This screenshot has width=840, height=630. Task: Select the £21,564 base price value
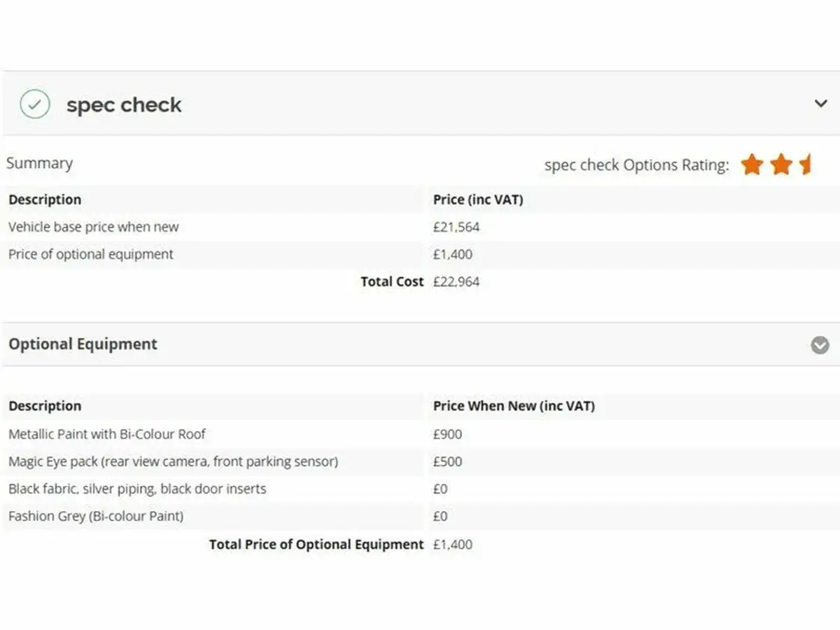(456, 227)
